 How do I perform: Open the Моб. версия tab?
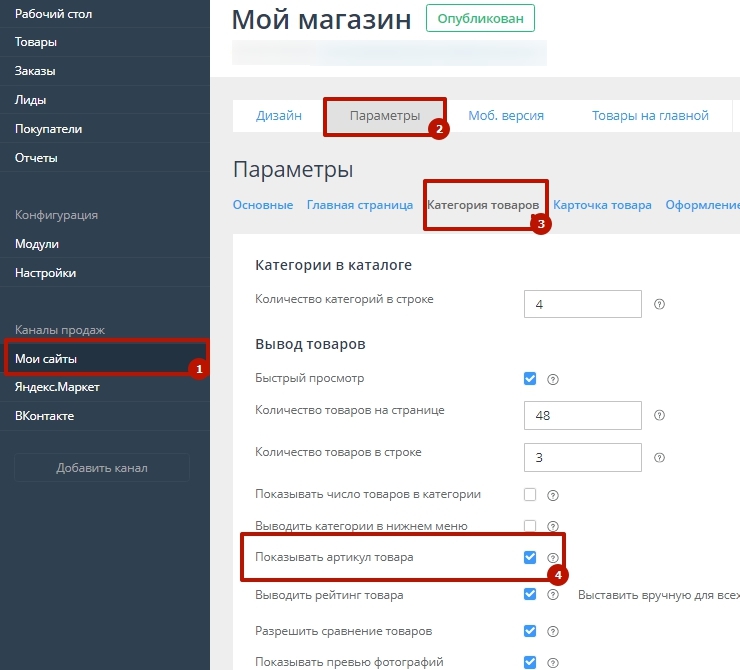(506, 116)
